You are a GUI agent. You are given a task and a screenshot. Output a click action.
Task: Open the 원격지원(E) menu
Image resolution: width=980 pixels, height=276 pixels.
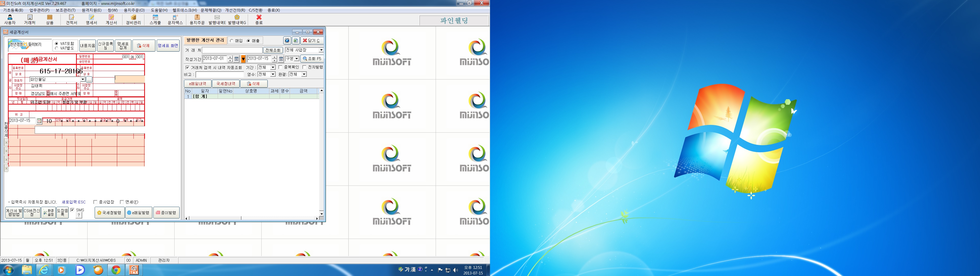[92, 10]
